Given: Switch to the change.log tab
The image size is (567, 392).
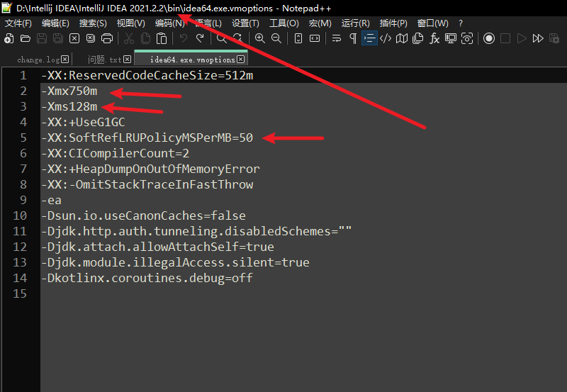Looking at the screenshot, I should [38, 60].
